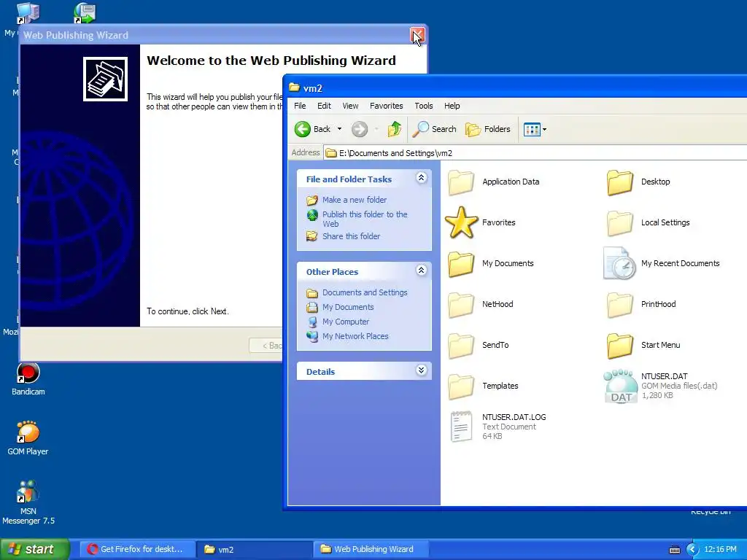This screenshot has height=560, width=747.
Task: Select the Desktop folder icon
Action: [620, 182]
